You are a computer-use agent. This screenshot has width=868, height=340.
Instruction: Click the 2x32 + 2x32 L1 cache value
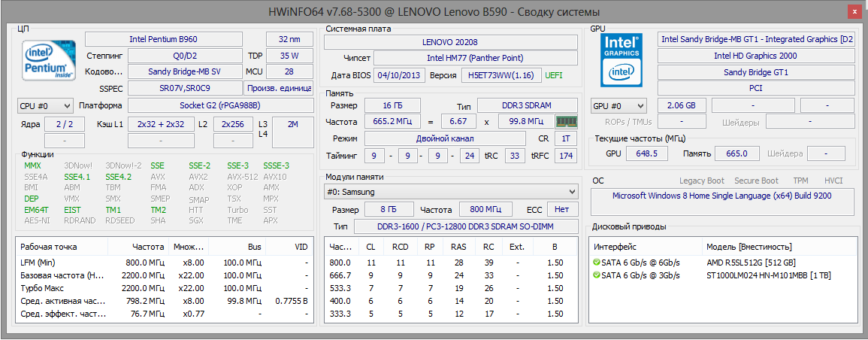[x=161, y=124]
